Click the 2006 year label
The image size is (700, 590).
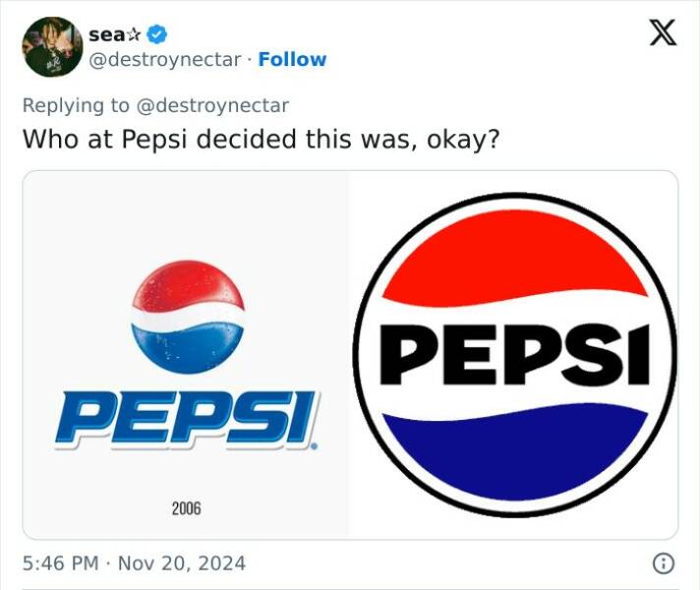coord(186,508)
